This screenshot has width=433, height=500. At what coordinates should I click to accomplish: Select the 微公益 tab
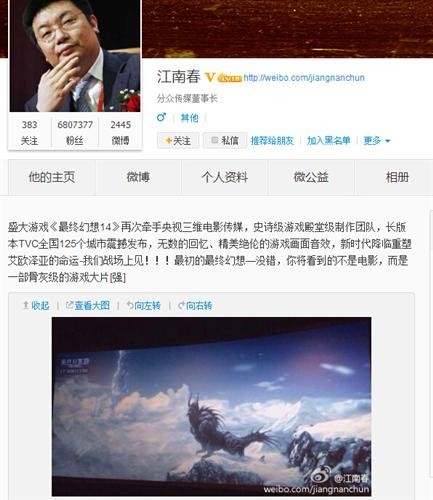click(311, 177)
